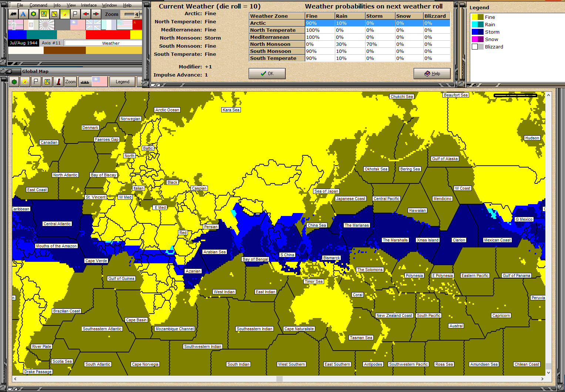Click the map scroll up arrow

548,95
